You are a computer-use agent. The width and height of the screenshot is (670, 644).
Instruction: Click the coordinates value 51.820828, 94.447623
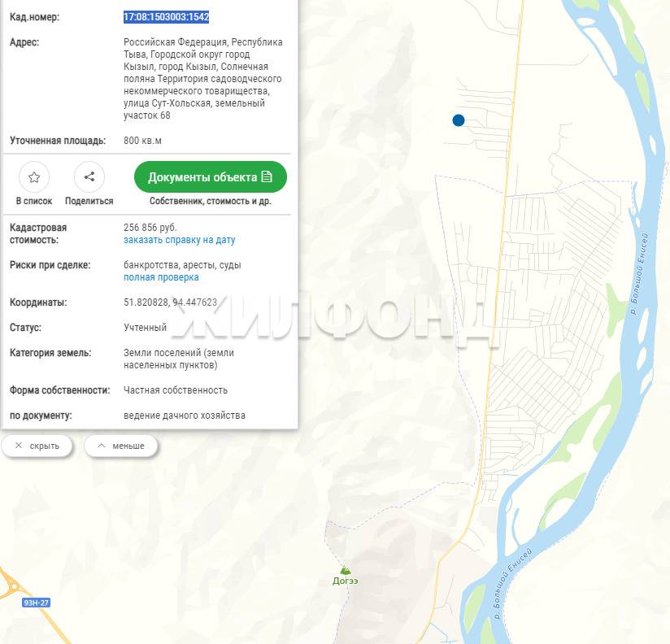pyautogui.click(x=171, y=302)
